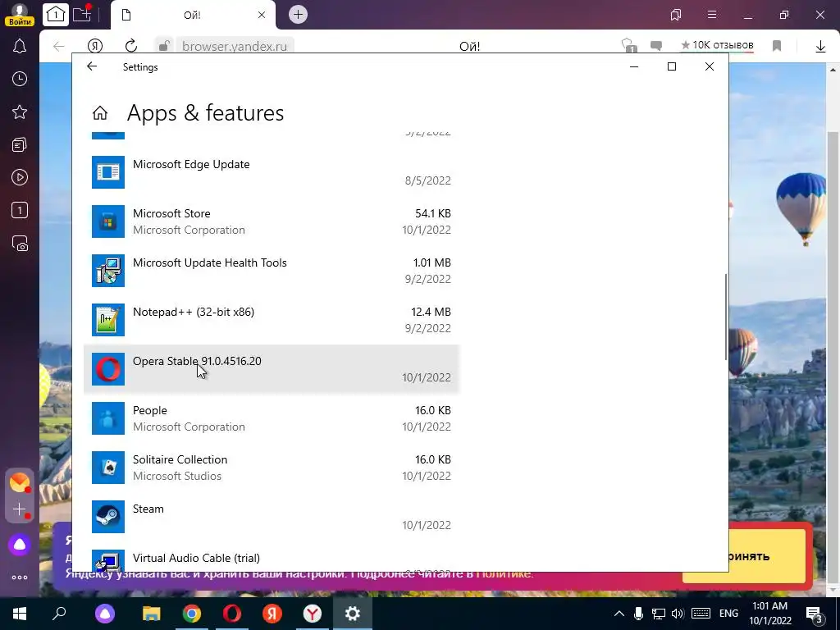Change ENG input language
Screen dimensions: 840x630
point(728,614)
